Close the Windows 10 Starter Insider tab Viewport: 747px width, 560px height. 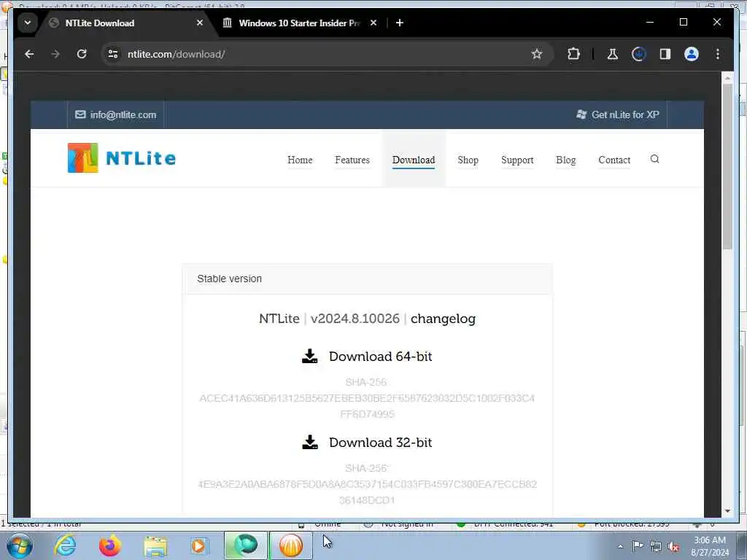[373, 23]
